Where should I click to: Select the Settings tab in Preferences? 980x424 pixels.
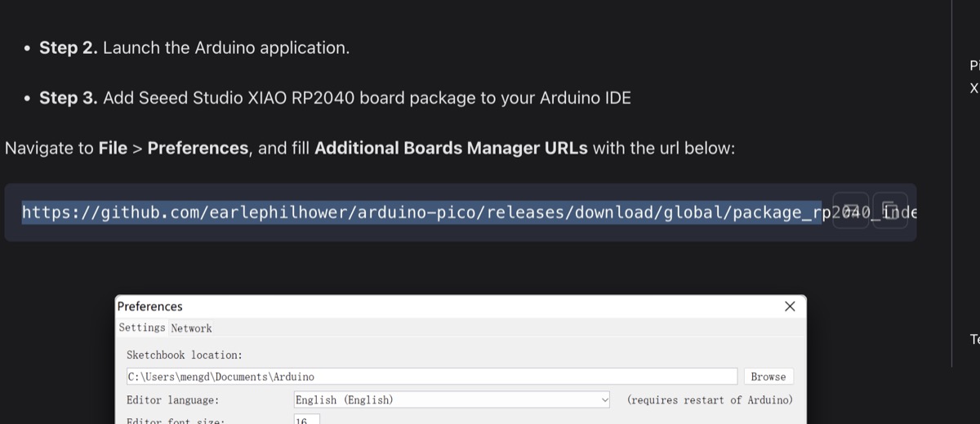[x=142, y=328]
